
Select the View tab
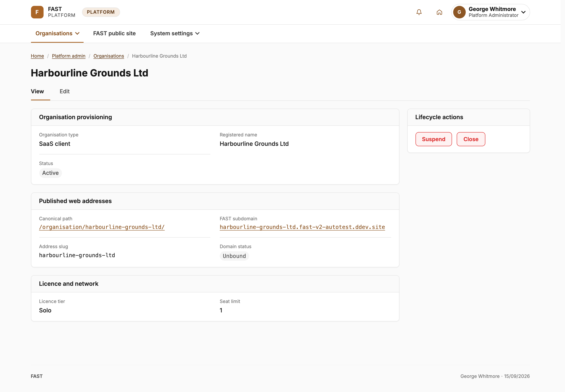37,91
